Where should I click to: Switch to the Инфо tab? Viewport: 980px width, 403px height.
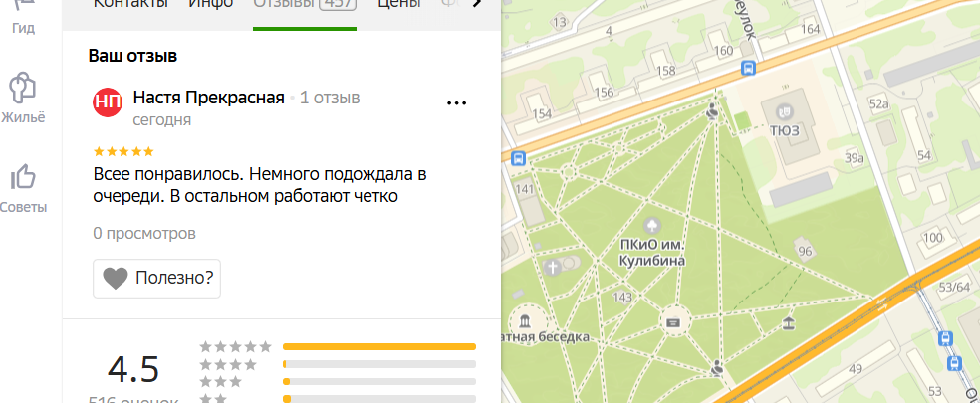pos(210,3)
